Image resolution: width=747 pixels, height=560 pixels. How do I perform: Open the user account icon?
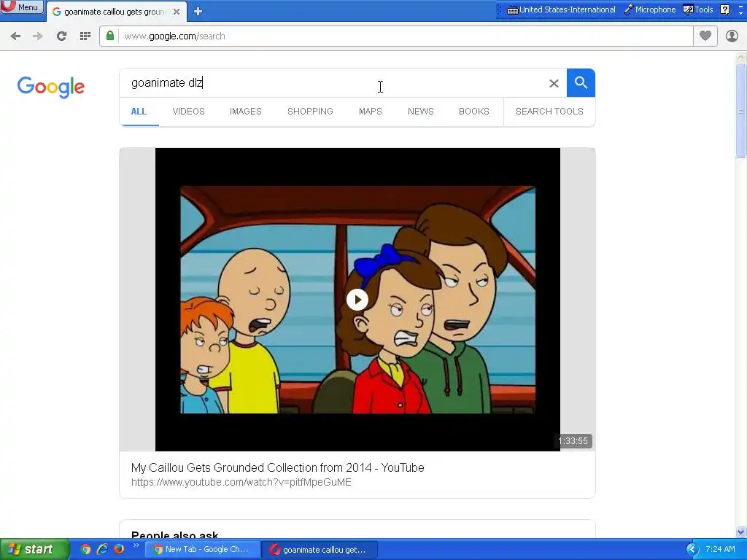(732, 36)
